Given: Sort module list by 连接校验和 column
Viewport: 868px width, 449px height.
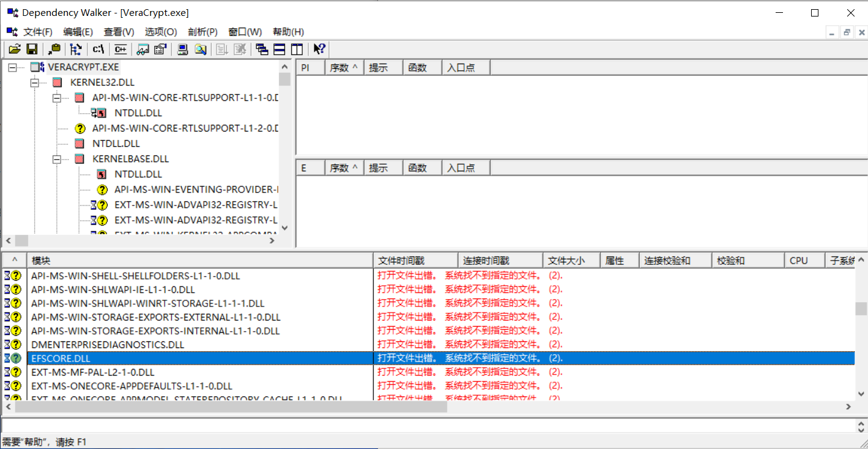Looking at the screenshot, I should tap(675, 261).
